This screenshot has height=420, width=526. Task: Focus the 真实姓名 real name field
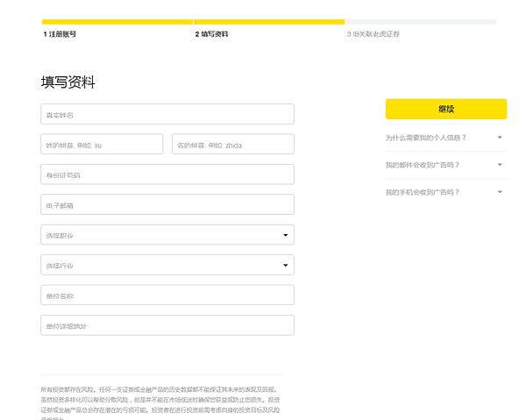coord(167,114)
